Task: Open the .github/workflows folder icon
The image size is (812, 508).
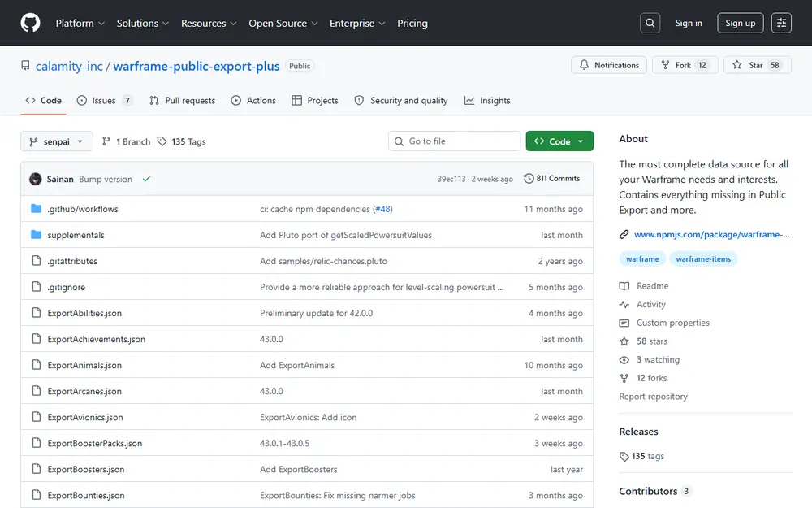Action: tap(36, 208)
